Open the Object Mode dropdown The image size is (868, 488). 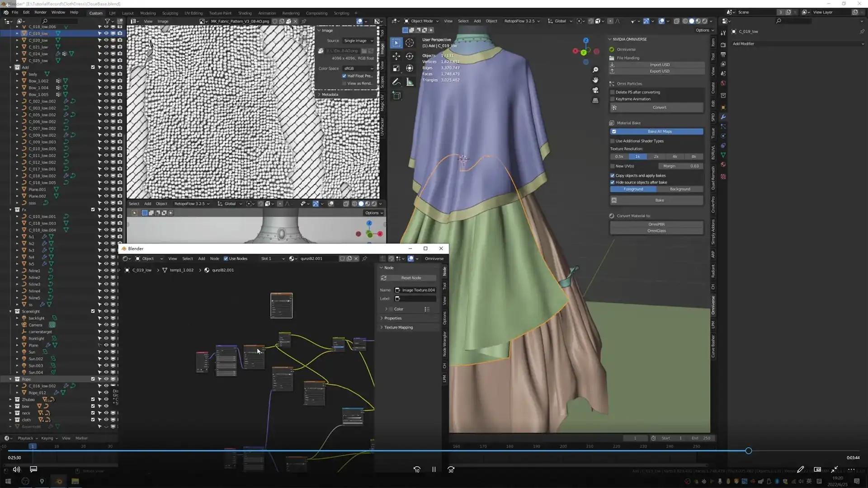[421, 21]
